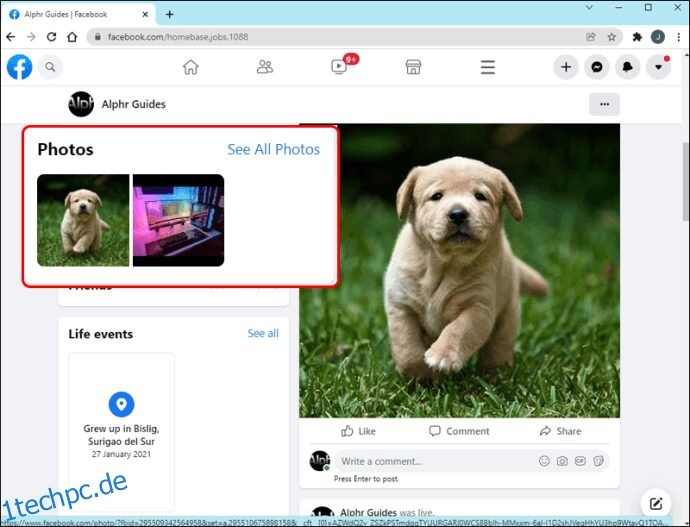Click See all in Life events

(x=263, y=333)
